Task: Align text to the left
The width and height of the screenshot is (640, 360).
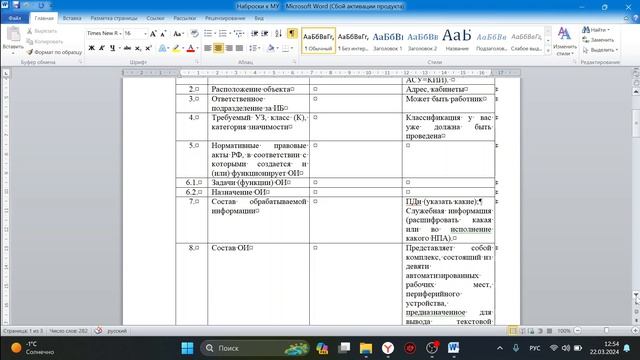Action: click(208, 49)
